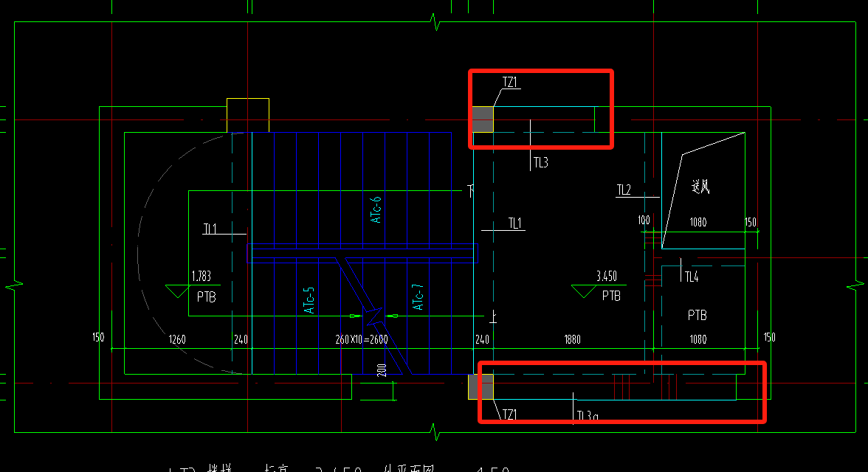Click the 240 dimension next to 1880
The width and height of the screenshot is (868, 472).
[482, 339]
